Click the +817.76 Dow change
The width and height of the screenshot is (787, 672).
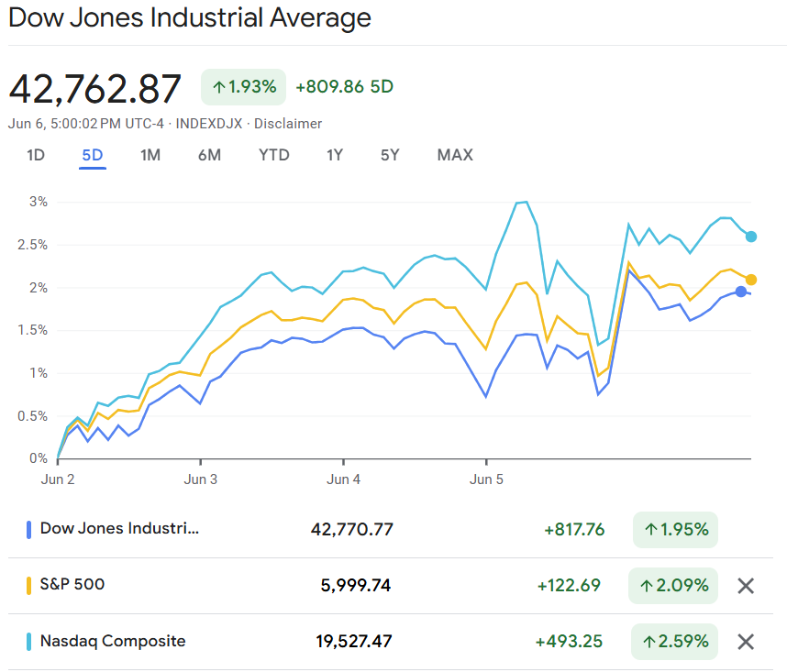point(574,530)
